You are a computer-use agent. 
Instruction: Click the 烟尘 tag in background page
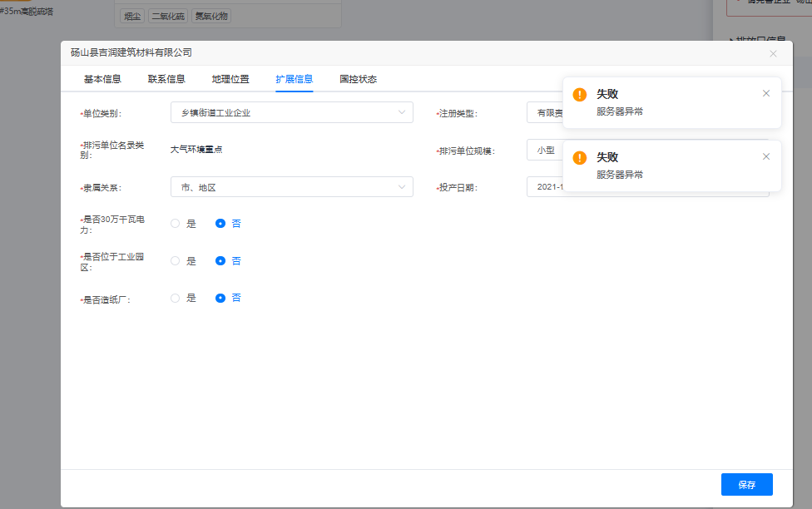click(132, 16)
